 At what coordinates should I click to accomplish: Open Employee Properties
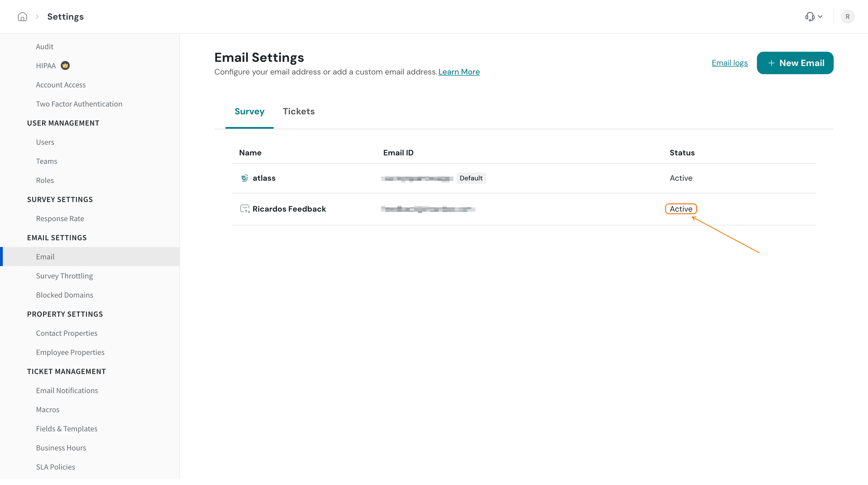coord(70,352)
